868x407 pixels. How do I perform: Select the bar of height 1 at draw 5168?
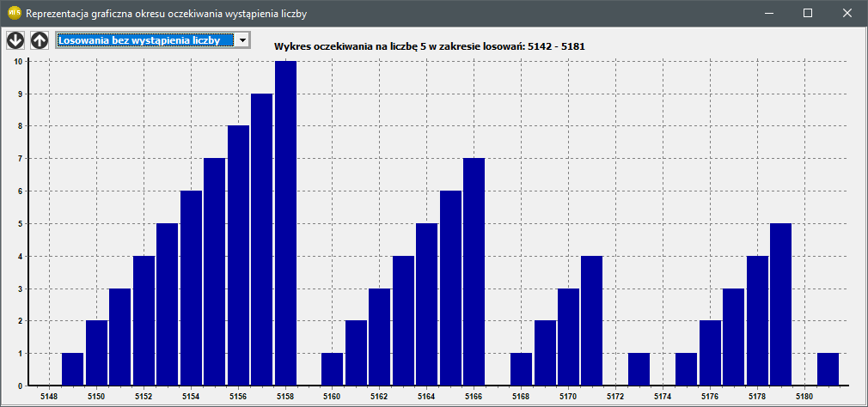(x=521, y=369)
